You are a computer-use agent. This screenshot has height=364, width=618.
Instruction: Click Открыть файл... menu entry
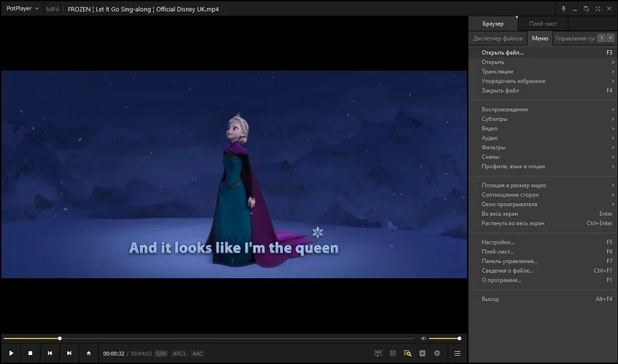click(x=503, y=52)
